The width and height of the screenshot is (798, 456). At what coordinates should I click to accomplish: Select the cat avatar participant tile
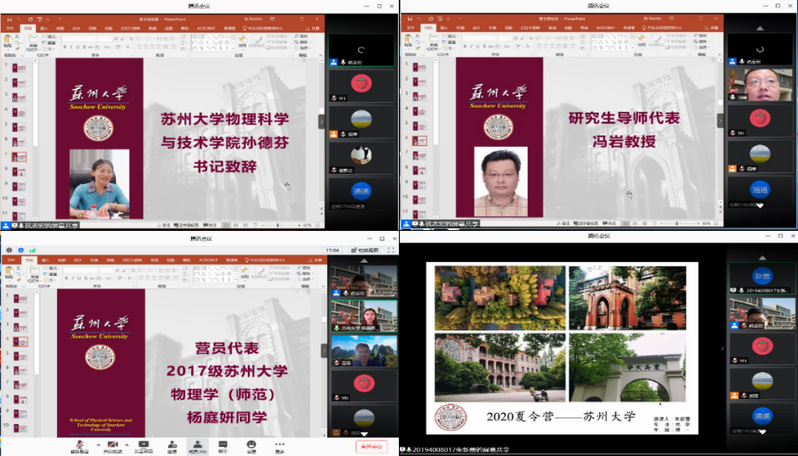click(x=361, y=158)
